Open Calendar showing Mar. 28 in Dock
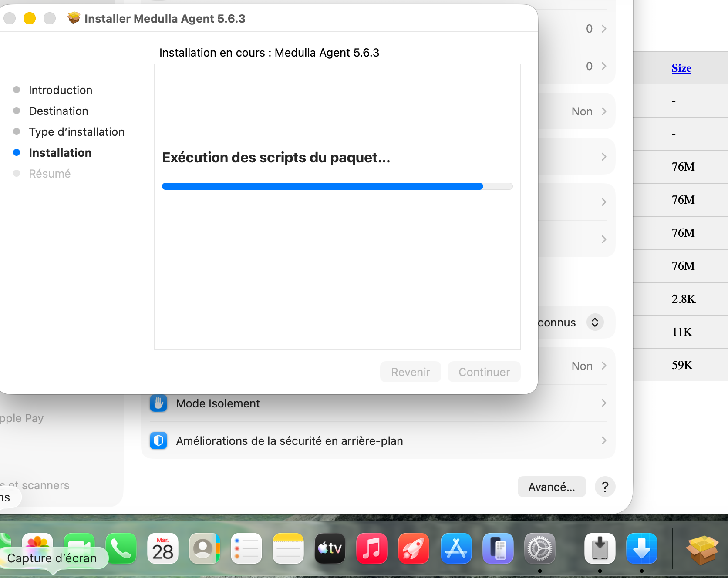Image resolution: width=728 pixels, height=578 pixels. click(x=163, y=548)
